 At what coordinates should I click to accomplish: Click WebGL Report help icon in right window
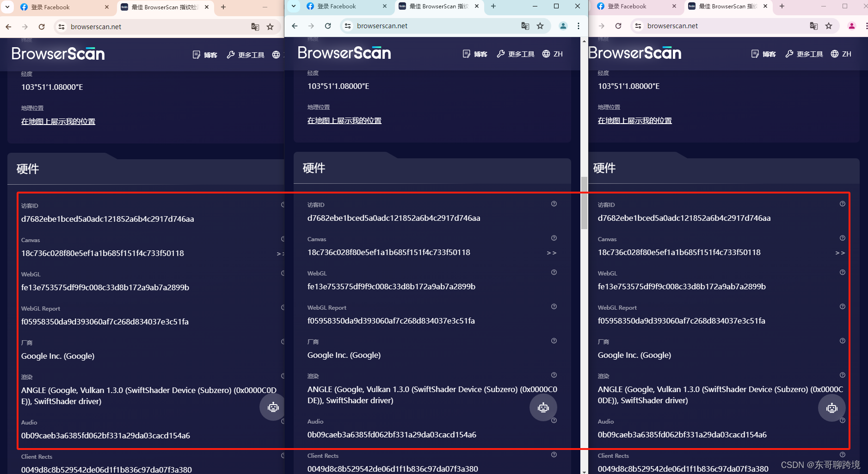(x=843, y=306)
